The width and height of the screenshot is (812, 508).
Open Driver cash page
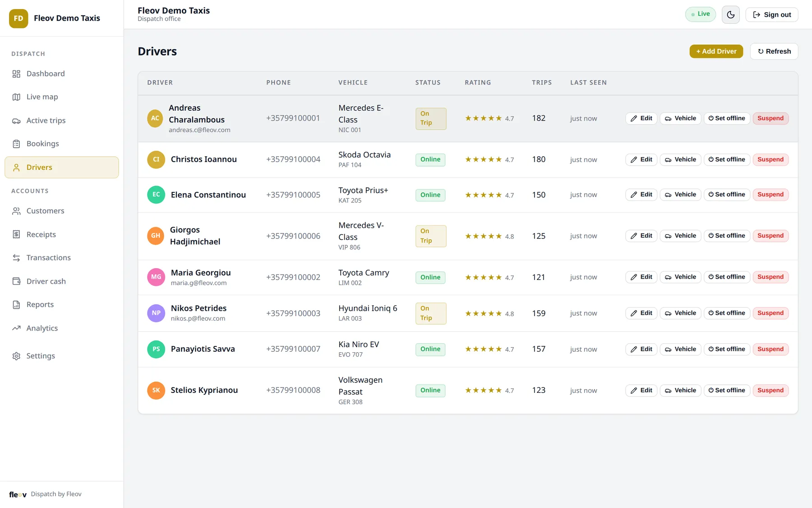click(x=62, y=281)
